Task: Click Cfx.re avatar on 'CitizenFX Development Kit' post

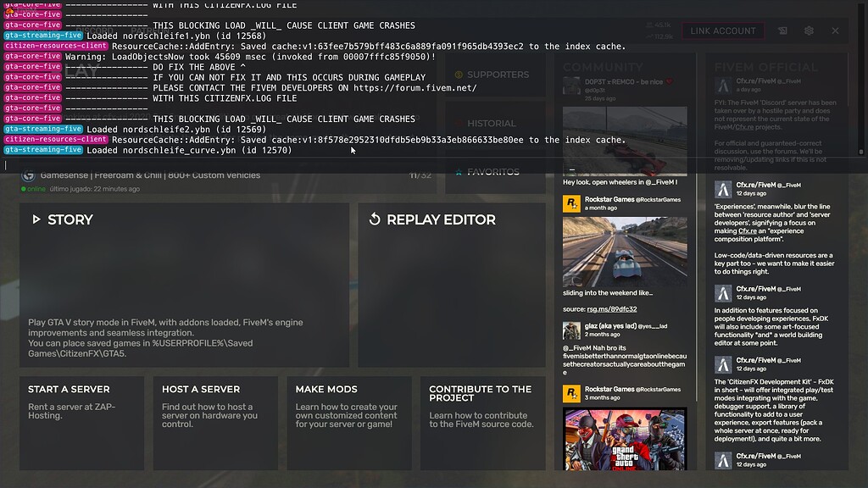Action: [x=723, y=364]
